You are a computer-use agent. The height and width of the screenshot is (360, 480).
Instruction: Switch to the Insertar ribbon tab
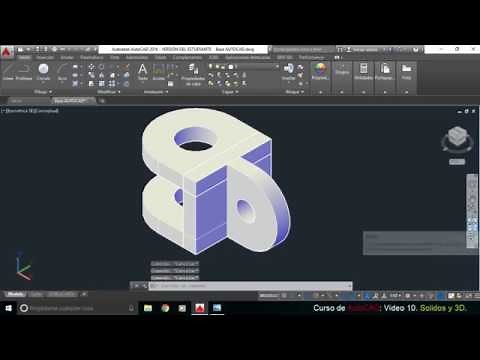pos(45,57)
